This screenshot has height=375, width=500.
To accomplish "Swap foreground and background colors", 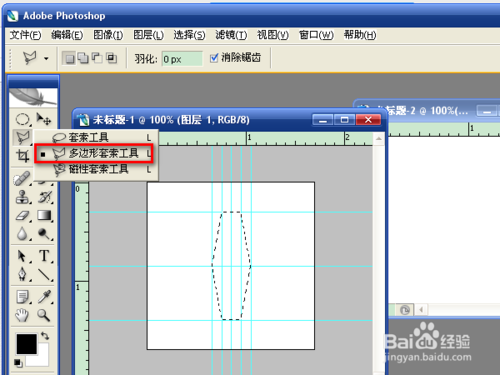I will click(45, 336).
